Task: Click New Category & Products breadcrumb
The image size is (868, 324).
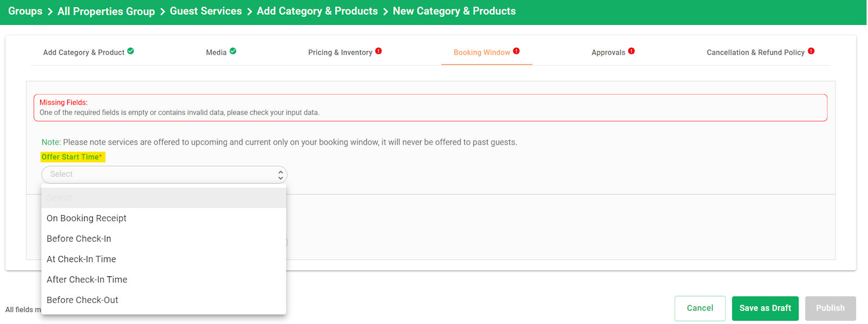Action: 454,11
